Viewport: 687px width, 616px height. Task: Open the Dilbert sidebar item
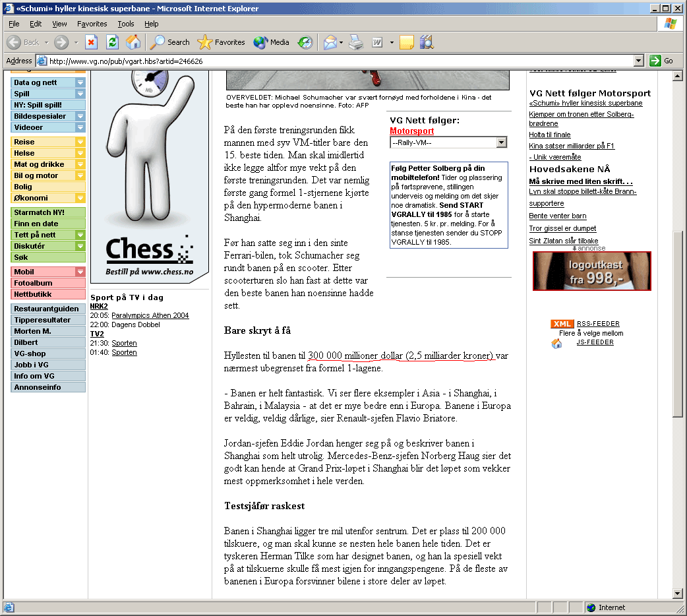pos(47,342)
